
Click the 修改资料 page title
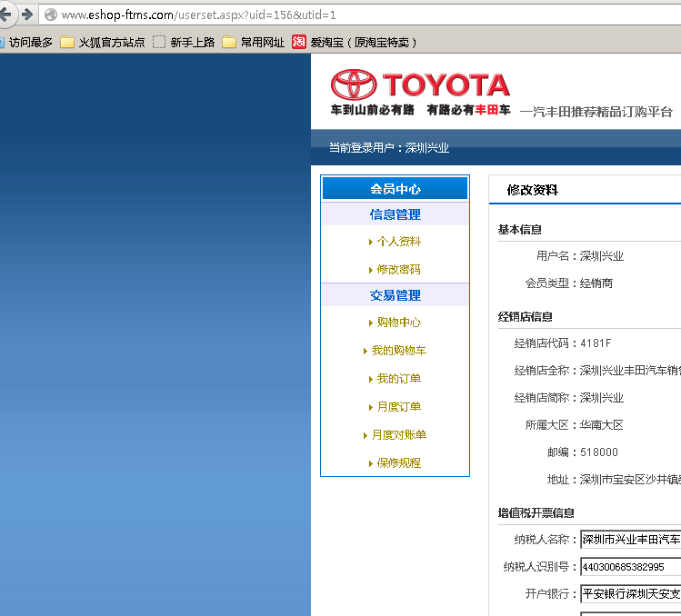point(532,190)
